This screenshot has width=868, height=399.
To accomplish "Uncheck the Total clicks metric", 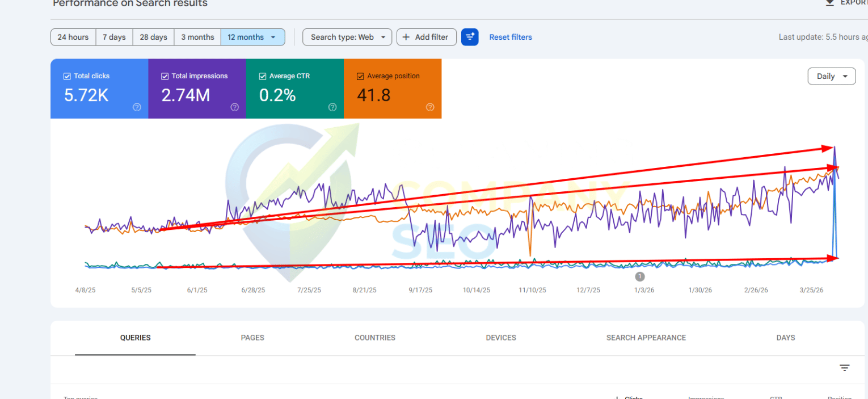I will pyautogui.click(x=67, y=75).
